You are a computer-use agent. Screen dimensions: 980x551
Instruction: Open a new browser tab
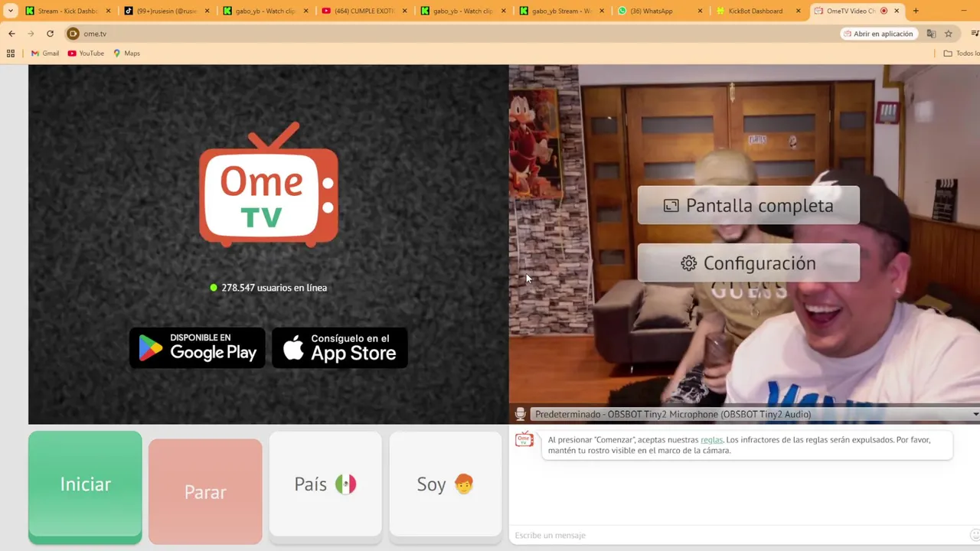(916, 11)
